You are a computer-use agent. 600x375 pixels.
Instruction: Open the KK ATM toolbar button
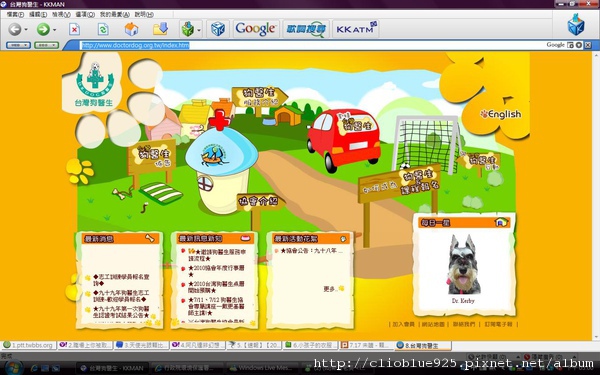tap(355, 29)
